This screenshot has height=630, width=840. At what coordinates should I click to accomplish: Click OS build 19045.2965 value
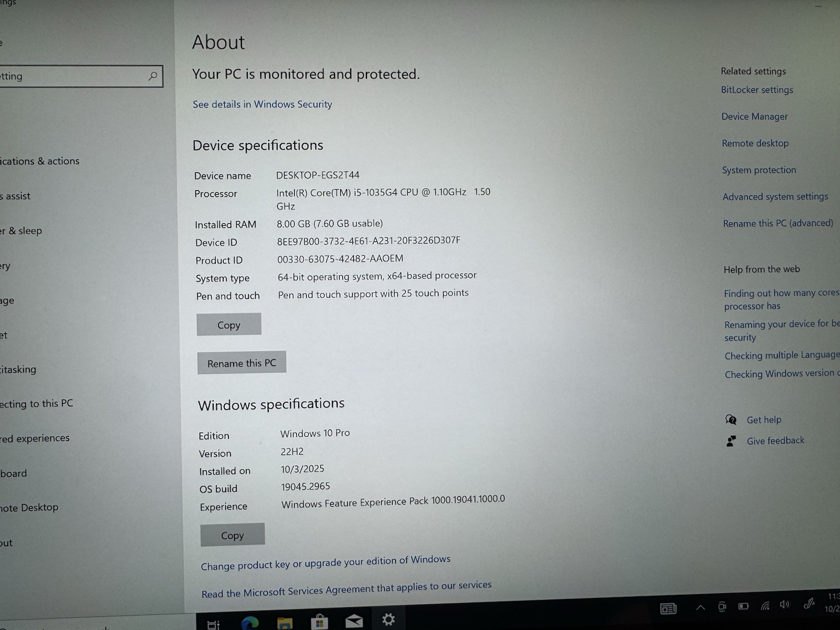point(306,487)
